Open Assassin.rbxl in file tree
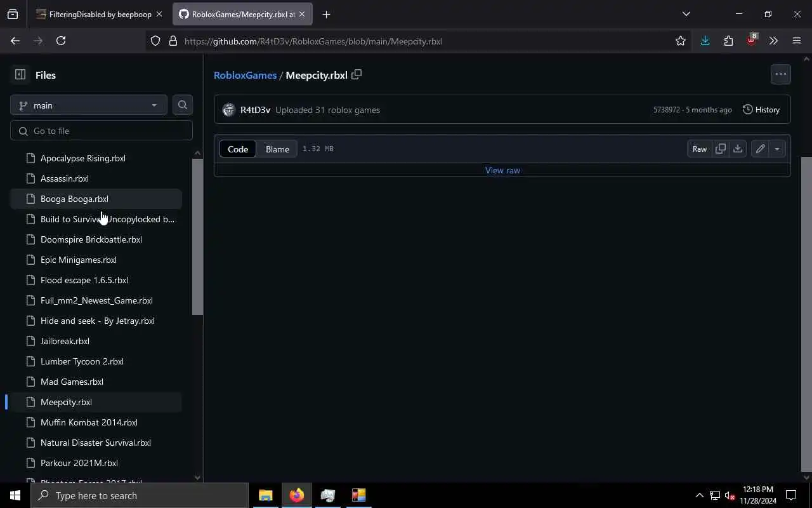This screenshot has width=812, height=508. (96, 178)
